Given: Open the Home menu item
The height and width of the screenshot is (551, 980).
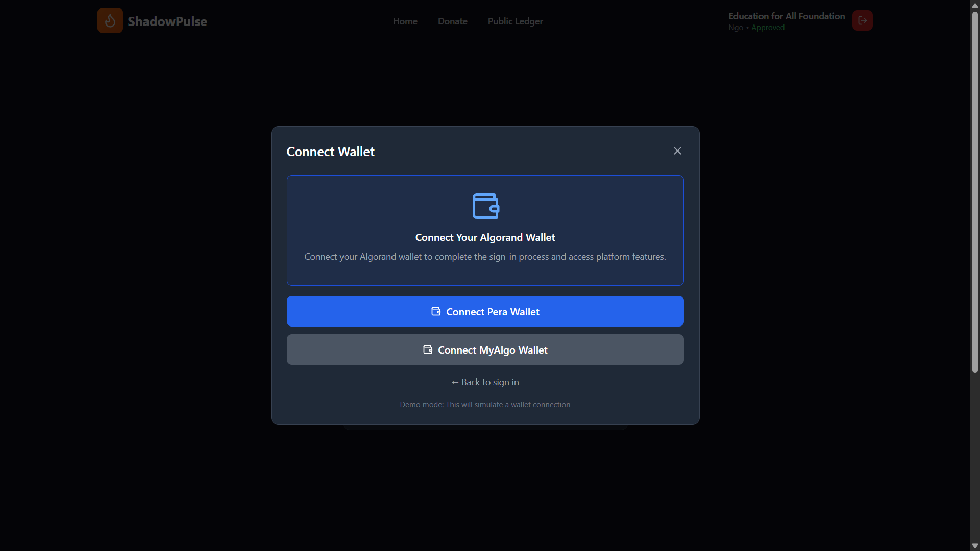Looking at the screenshot, I should tap(405, 21).
